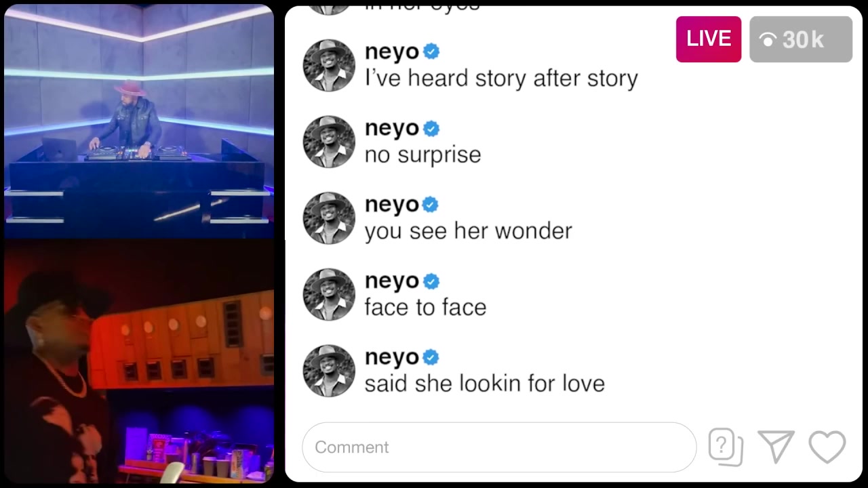Click the Comment input field
Viewport: 868px width, 488px height.
tap(499, 447)
